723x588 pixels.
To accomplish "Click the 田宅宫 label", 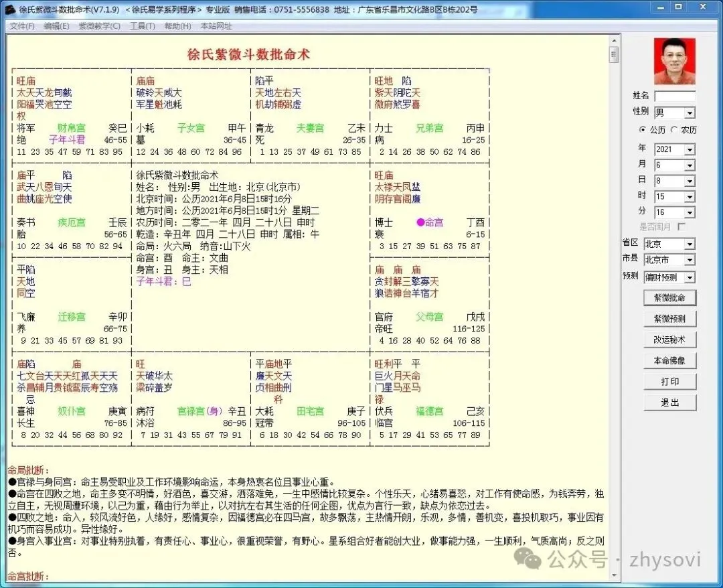I will click(x=311, y=411).
